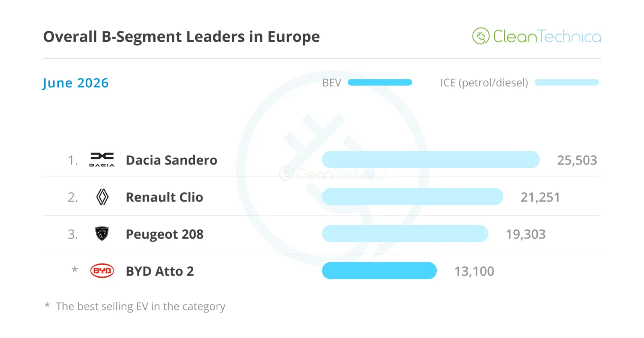Click the 13,100 BYD sales figure
644x338 pixels.
[474, 271]
